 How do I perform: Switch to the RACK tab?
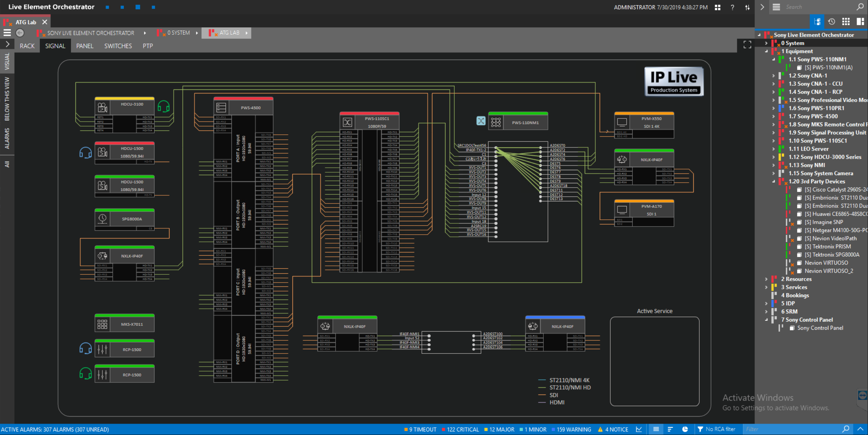(27, 46)
